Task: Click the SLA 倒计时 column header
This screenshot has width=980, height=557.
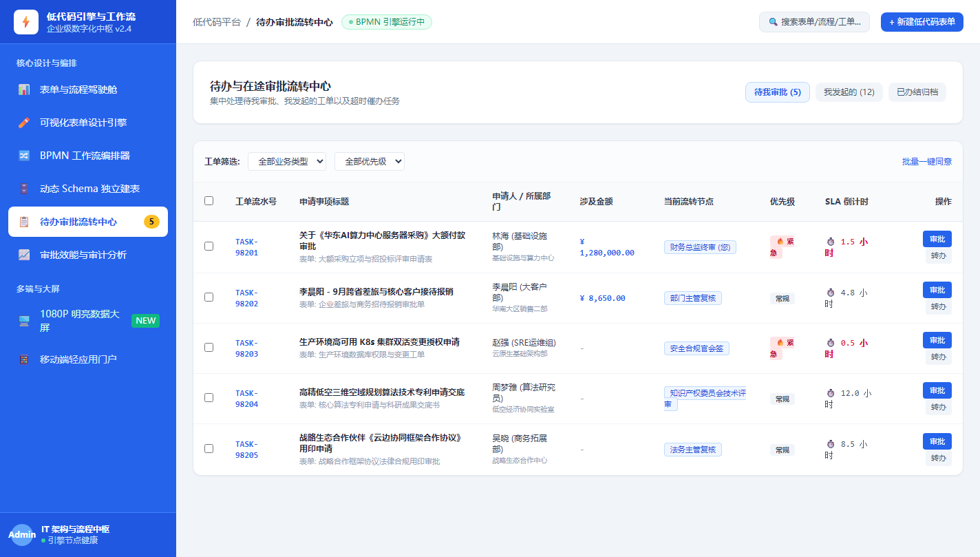Action: 846,202
